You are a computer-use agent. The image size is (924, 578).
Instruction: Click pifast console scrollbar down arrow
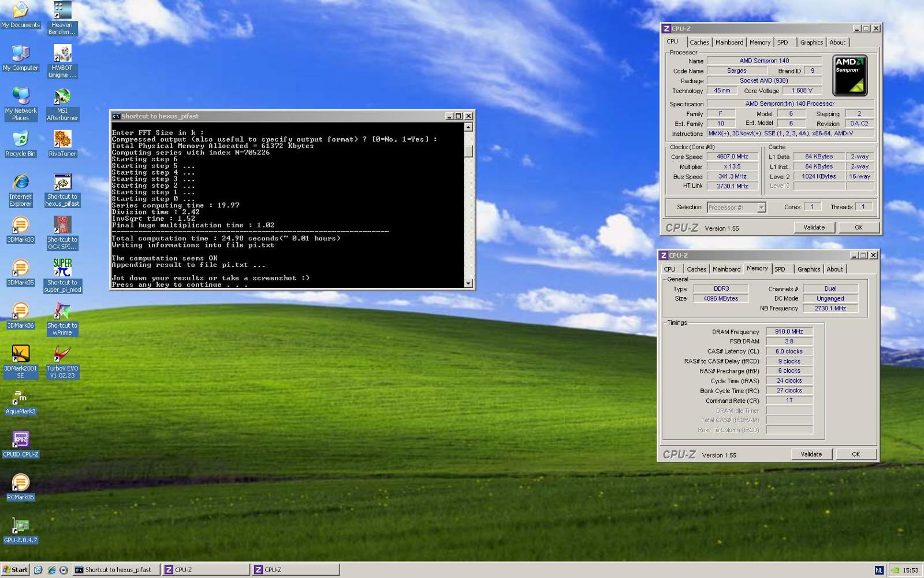(468, 283)
